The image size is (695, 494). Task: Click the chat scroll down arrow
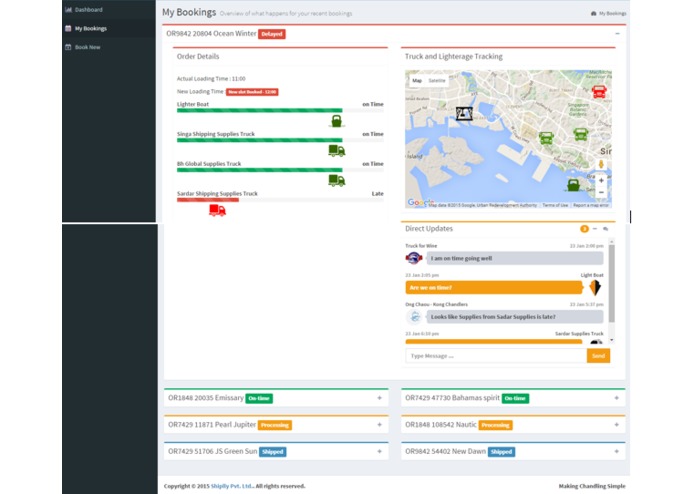tap(612, 340)
